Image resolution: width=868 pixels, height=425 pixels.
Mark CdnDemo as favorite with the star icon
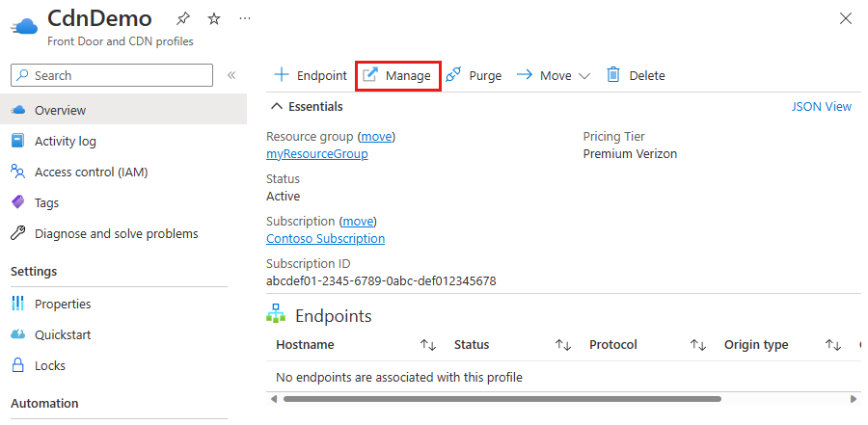[214, 19]
